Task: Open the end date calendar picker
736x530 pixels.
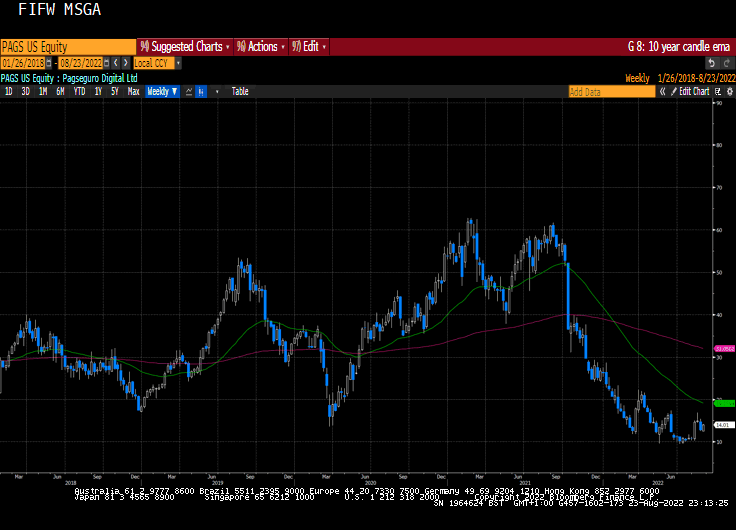Action: point(107,63)
